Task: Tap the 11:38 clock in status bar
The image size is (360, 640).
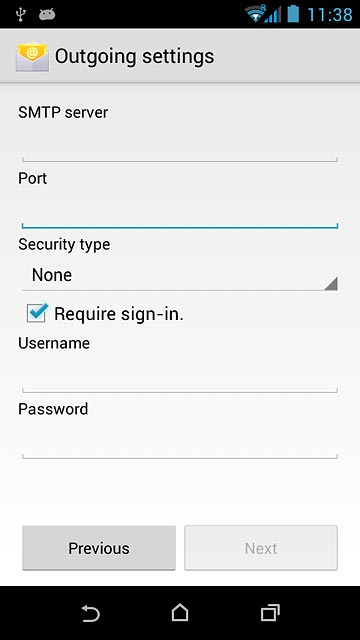Action: click(329, 15)
